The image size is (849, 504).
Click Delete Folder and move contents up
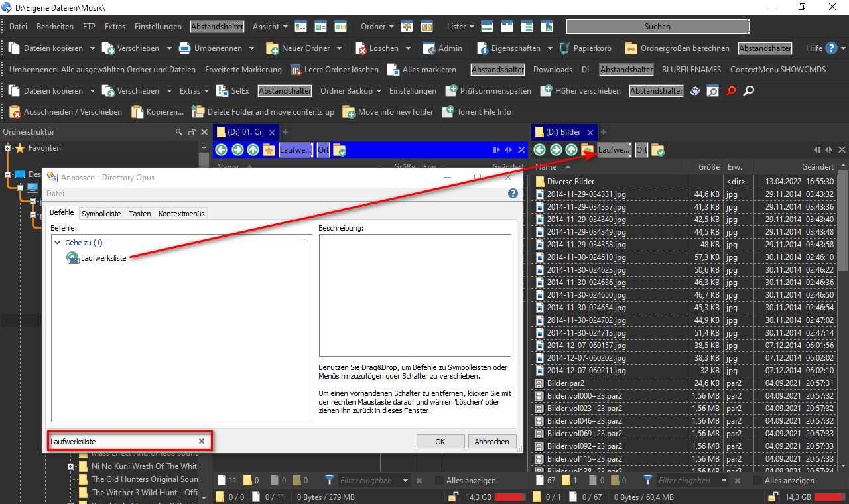pos(263,112)
